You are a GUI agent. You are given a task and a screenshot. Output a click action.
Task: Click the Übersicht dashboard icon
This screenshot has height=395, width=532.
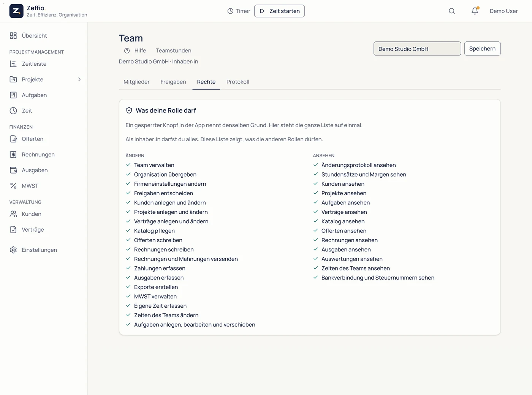click(x=13, y=36)
